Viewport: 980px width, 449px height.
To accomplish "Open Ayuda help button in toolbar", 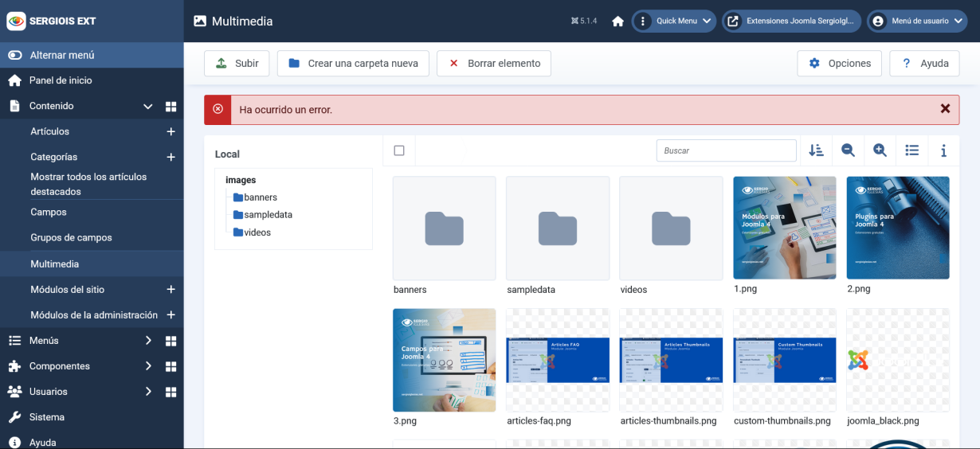I will pyautogui.click(x=924, y=64).
